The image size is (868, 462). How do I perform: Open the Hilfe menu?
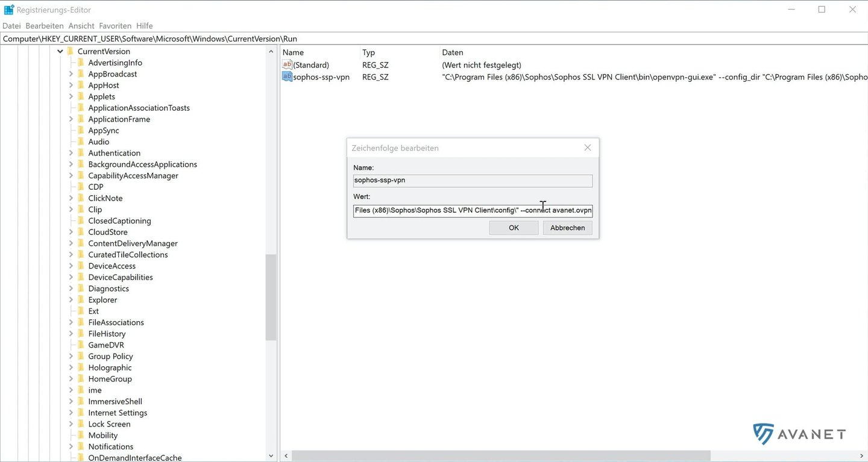click(x=145, y=26)
